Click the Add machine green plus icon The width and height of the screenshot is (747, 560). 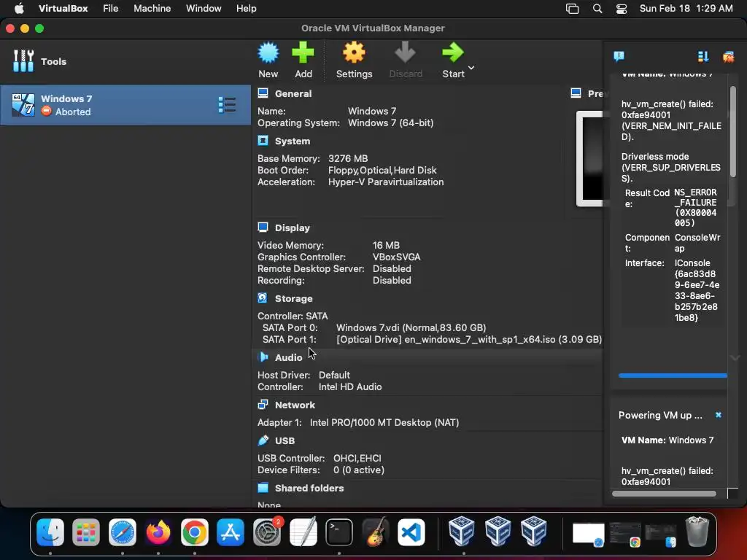[x=303, y=52]
